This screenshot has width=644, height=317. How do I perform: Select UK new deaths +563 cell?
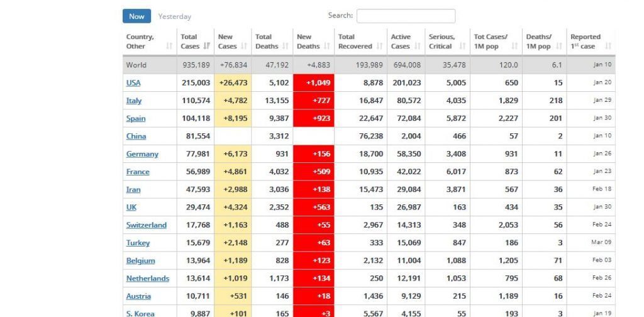pos(314,208)
